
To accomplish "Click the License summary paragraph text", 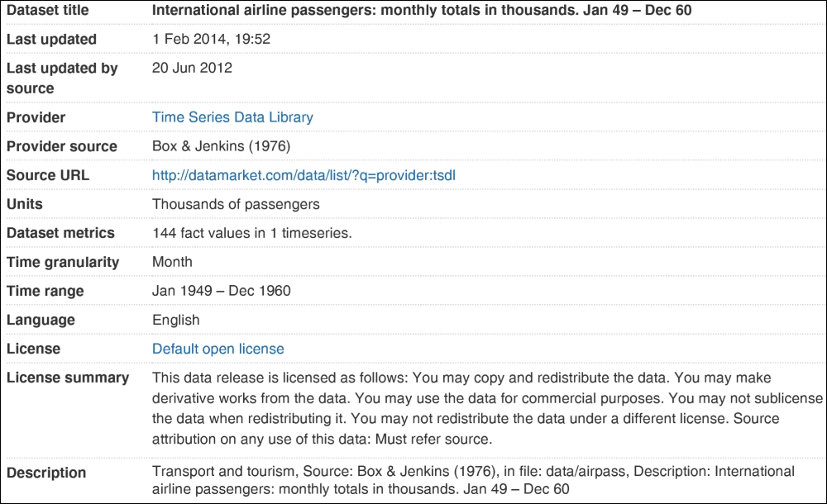I will click(x=487, y=408).
